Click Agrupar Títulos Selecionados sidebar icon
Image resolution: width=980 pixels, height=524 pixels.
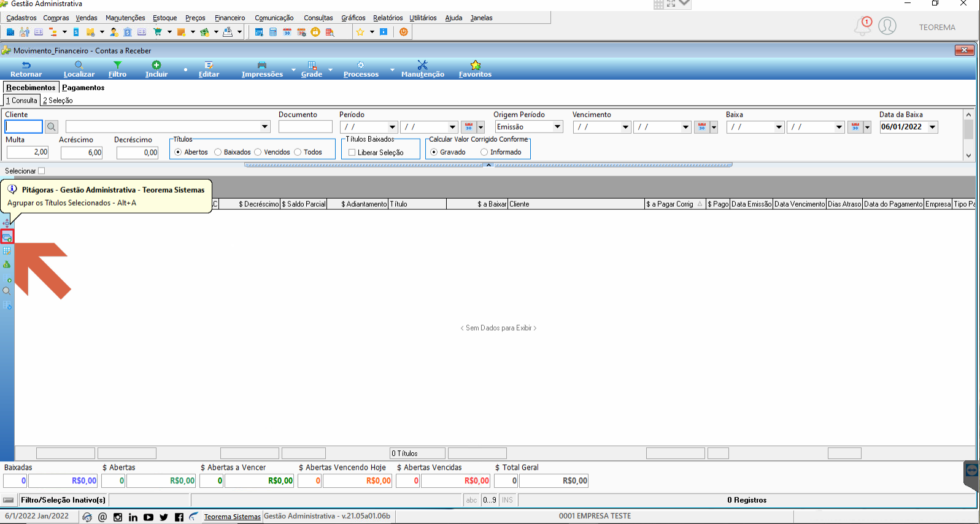point(7,237)
